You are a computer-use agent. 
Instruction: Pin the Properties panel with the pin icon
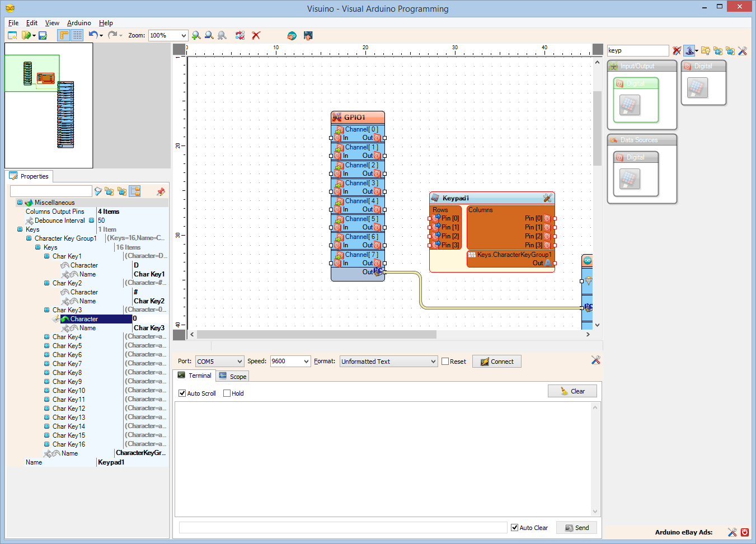click(161, 191)
